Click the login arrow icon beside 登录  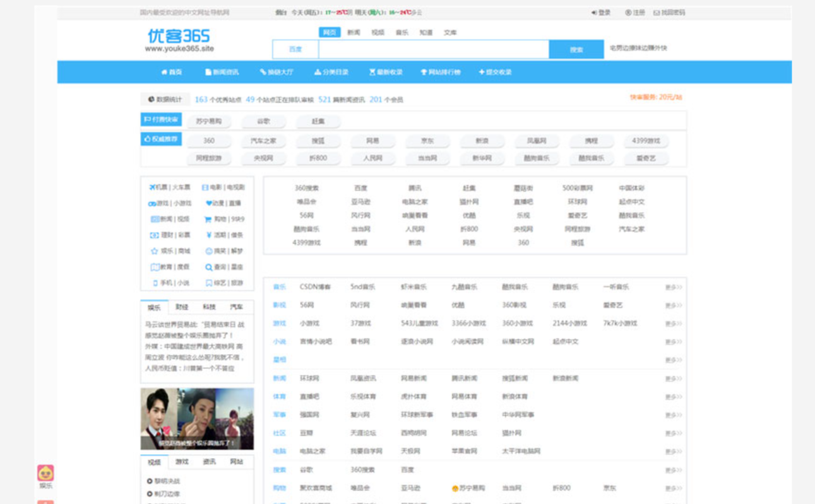(x=594, y=13)
